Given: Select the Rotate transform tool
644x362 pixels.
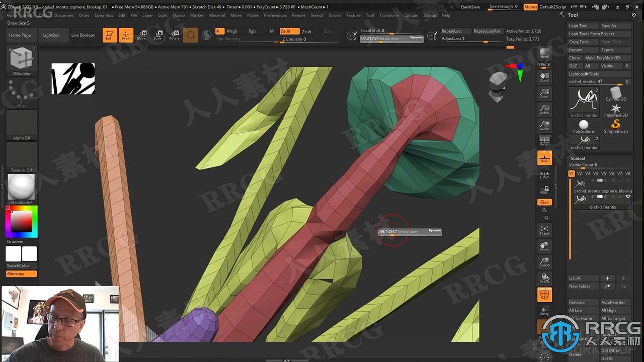Looking at the screenshot, I should pyautogui.click(x=174, y=35).
